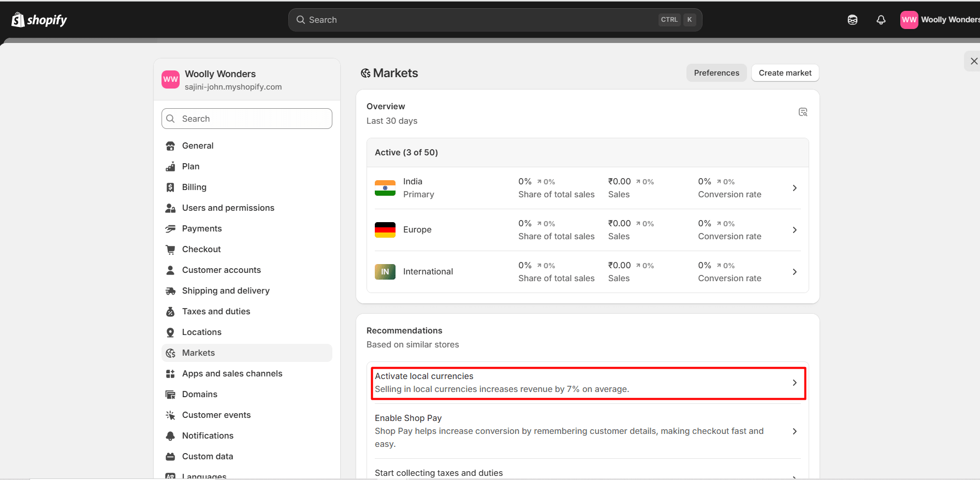This screenshot has height=480, width=980.
Task: Click the settings sidebar Search field
Action: [247, 119]
